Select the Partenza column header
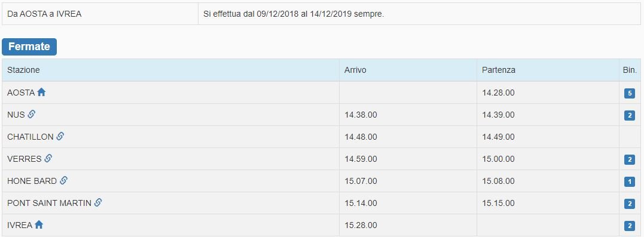 [x=499, y=70]
